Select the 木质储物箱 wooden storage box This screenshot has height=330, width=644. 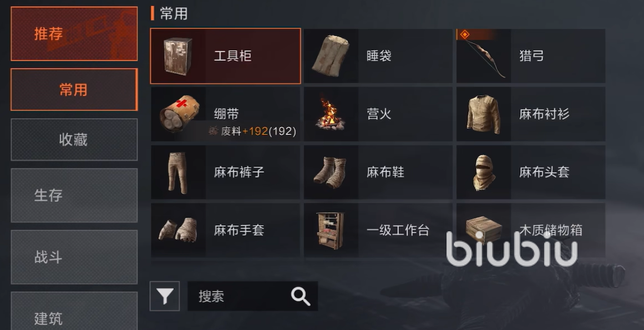[x=531, y=230]
